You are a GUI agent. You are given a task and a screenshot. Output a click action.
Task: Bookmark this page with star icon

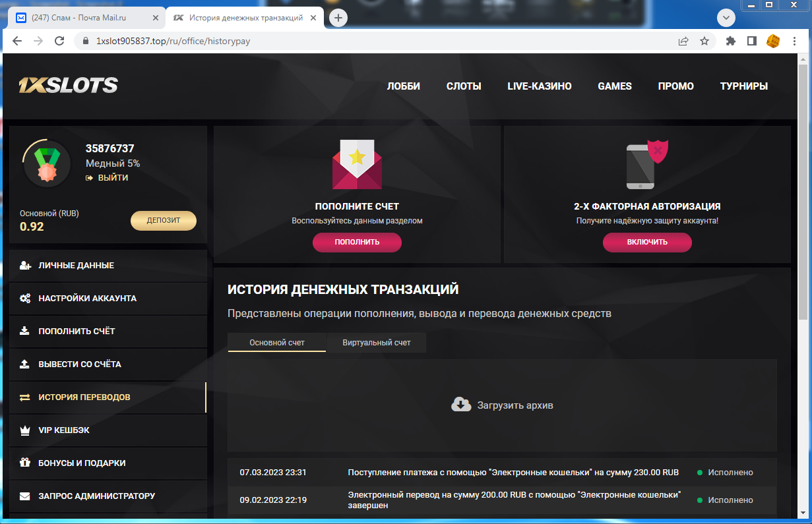coord(704,41)
